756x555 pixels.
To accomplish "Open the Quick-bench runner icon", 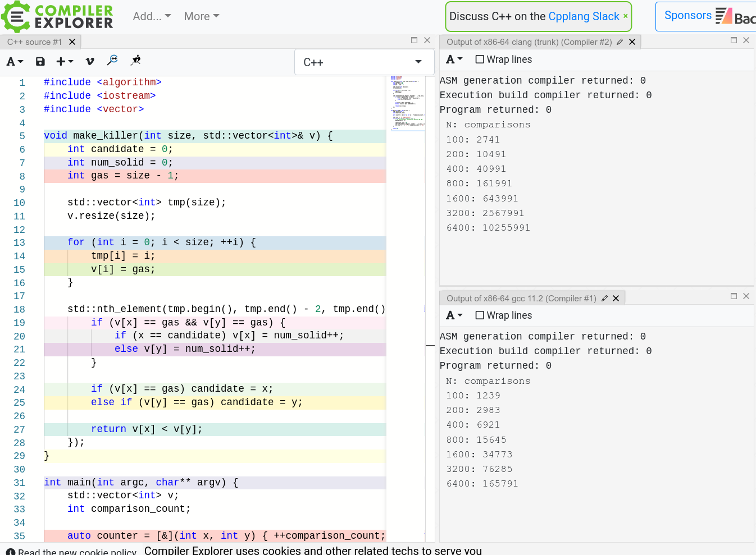I will [135, 61].
